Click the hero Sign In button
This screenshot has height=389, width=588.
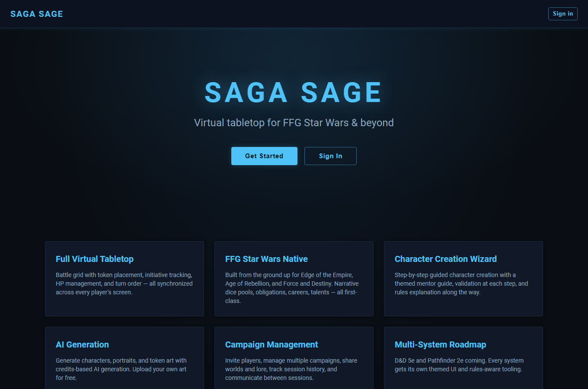tap(330, 156)
